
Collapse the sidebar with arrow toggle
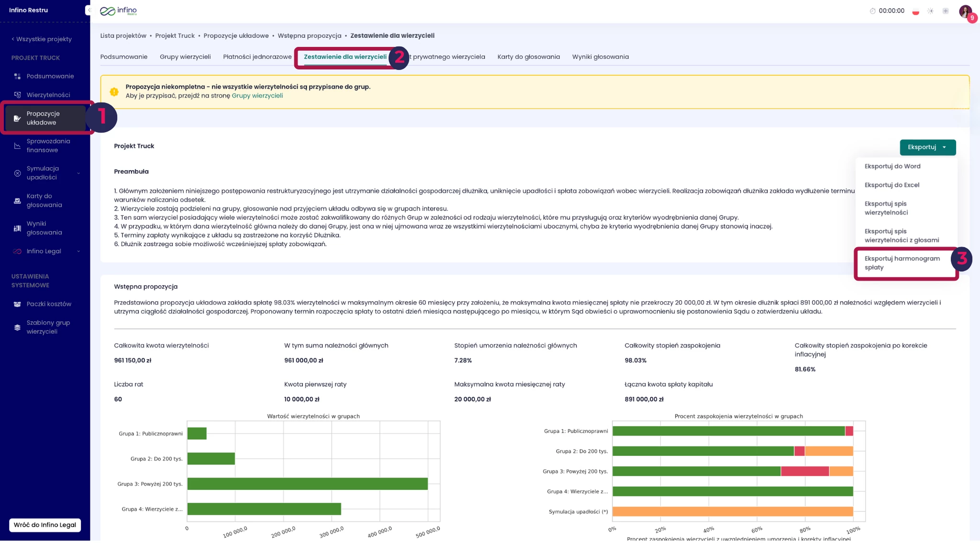[89, 10]
